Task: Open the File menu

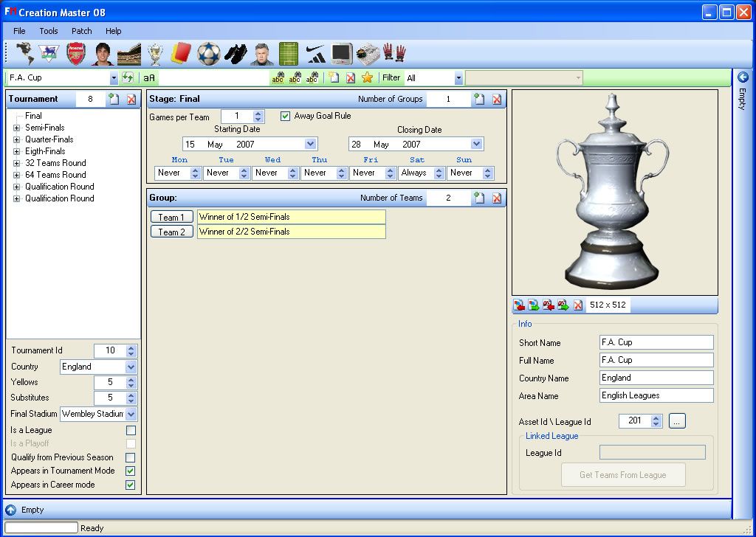Action: coord(19,31)
